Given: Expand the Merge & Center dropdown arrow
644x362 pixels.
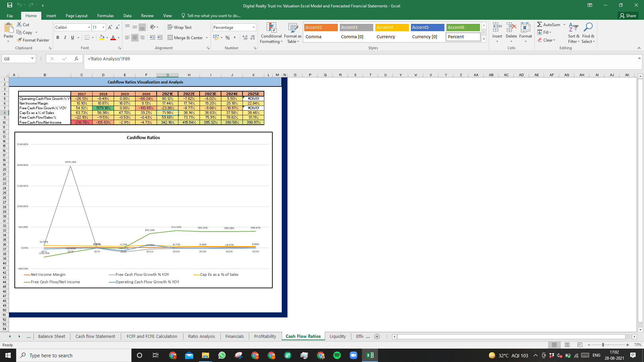Looking at the screenshot, I should point(207,38).
